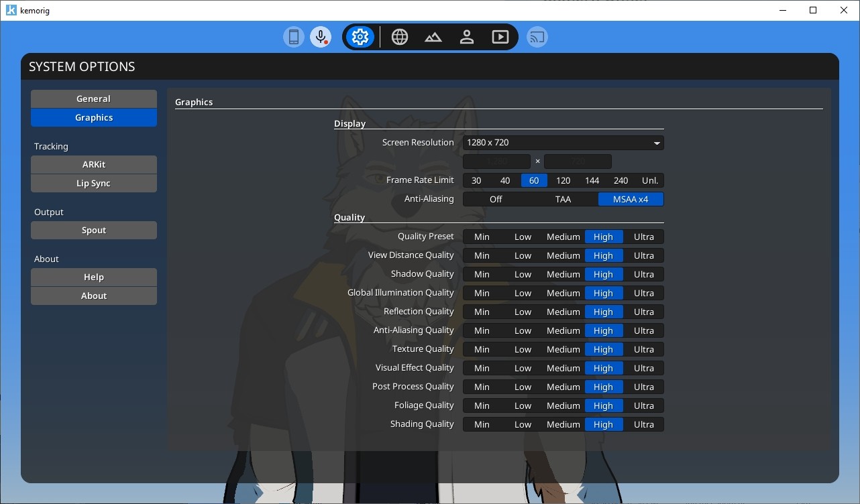Select the mobile device tracking icon
The image size is (860, 504).
(x=293, y=36)
